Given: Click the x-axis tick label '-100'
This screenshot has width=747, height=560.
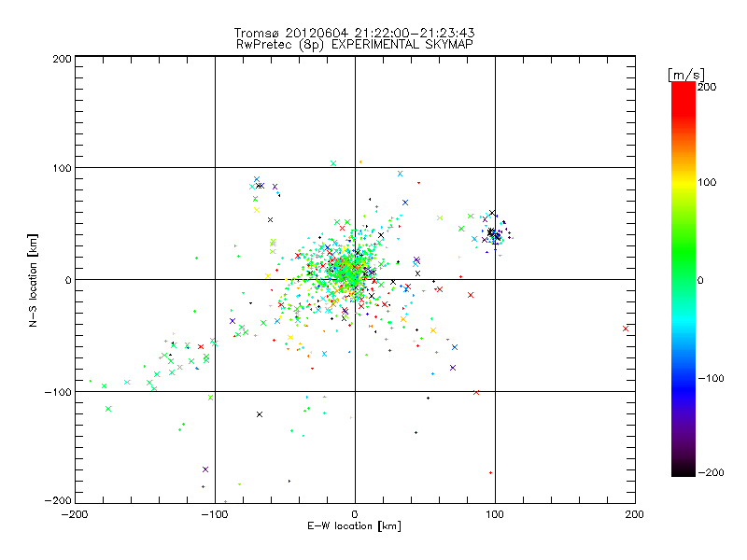Looking at the screenshot, I should tap(215, 514).
